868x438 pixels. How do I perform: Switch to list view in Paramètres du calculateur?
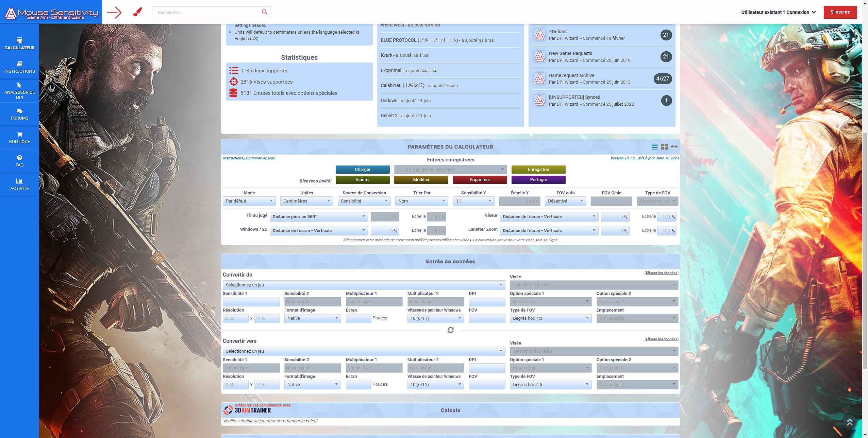coord(654,147)
